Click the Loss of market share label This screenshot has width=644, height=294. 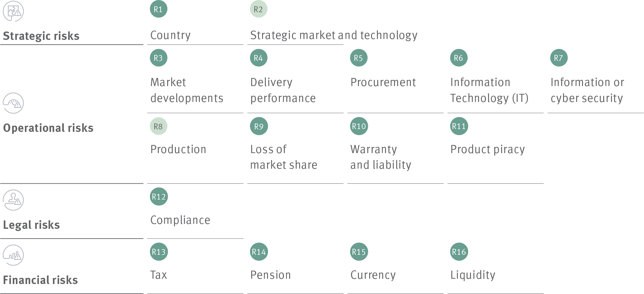pyautogui.click(x=284, y=157)
